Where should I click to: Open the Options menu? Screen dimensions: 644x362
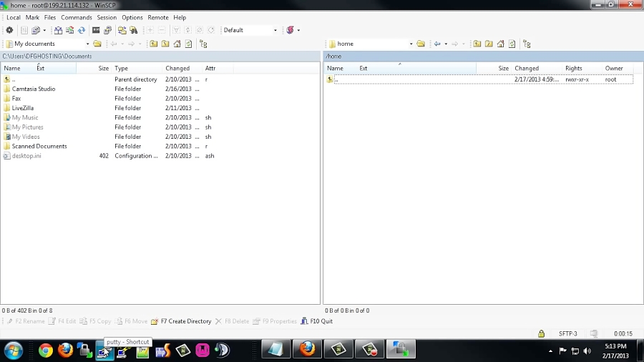[x=132, y=17]
